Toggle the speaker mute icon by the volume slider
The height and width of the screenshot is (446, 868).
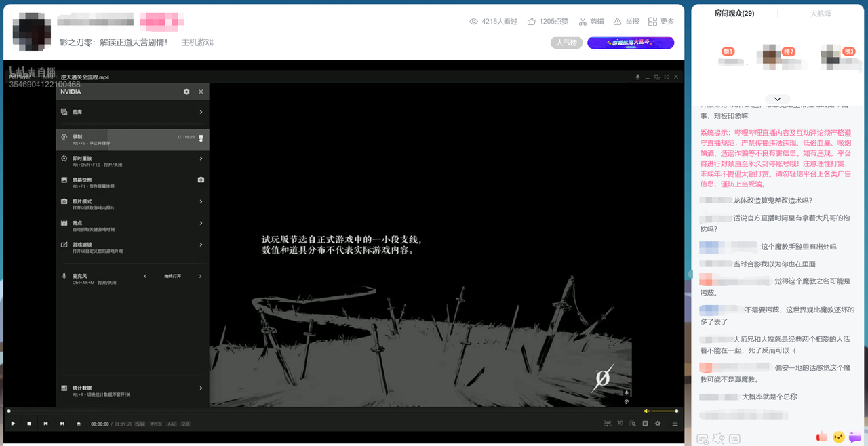pos(646,411)
